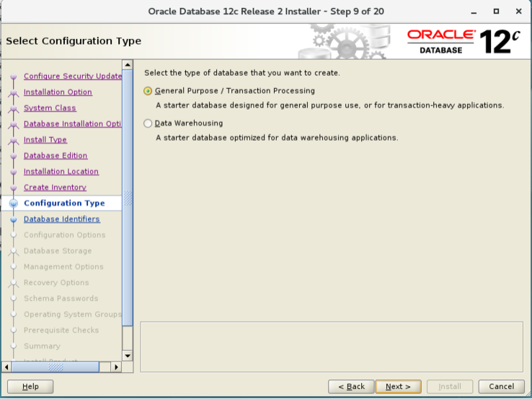Click the Help button

(30, 387)
